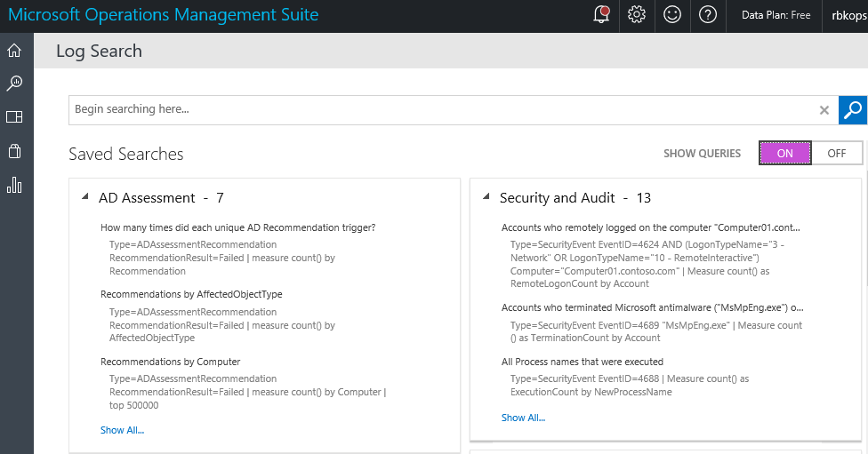Turn Show Queries OFF
The width and height of the screenshot is (868, 454).
[x=836, y=153]
